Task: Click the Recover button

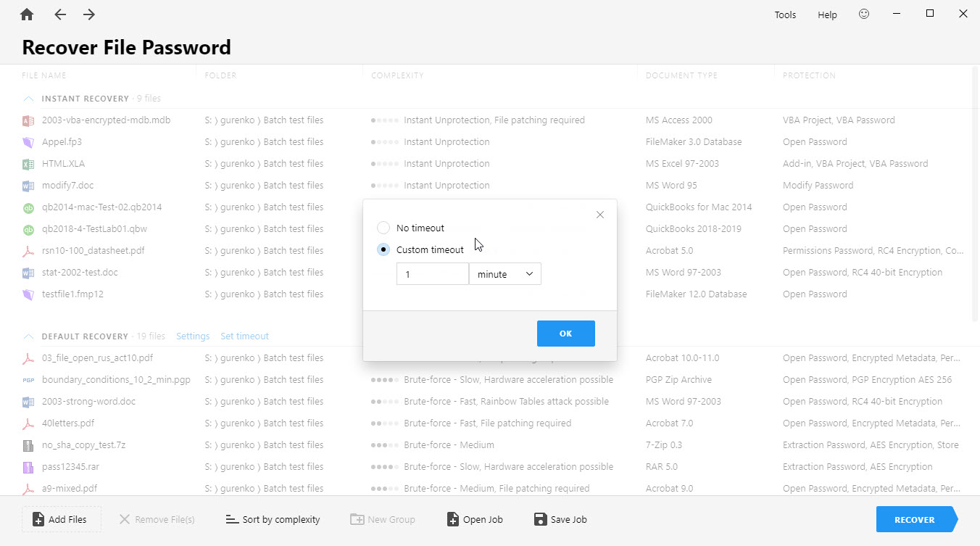Action: [x=915, y=519]
